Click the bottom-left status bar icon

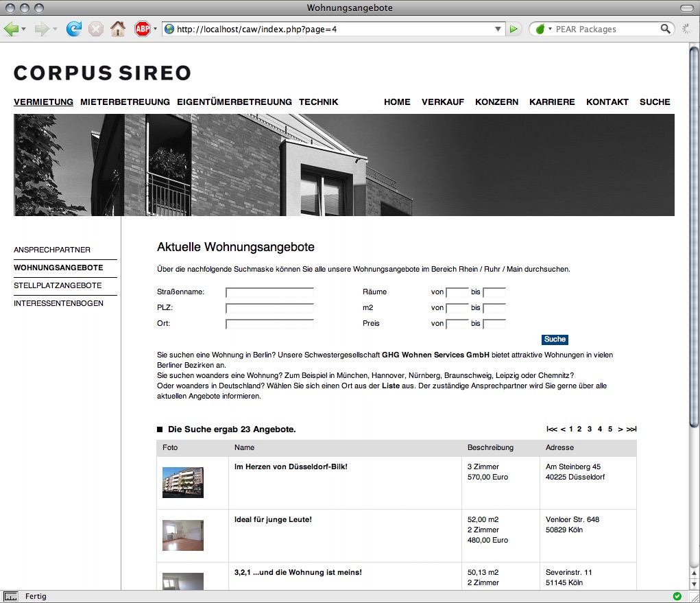point(12,596)
